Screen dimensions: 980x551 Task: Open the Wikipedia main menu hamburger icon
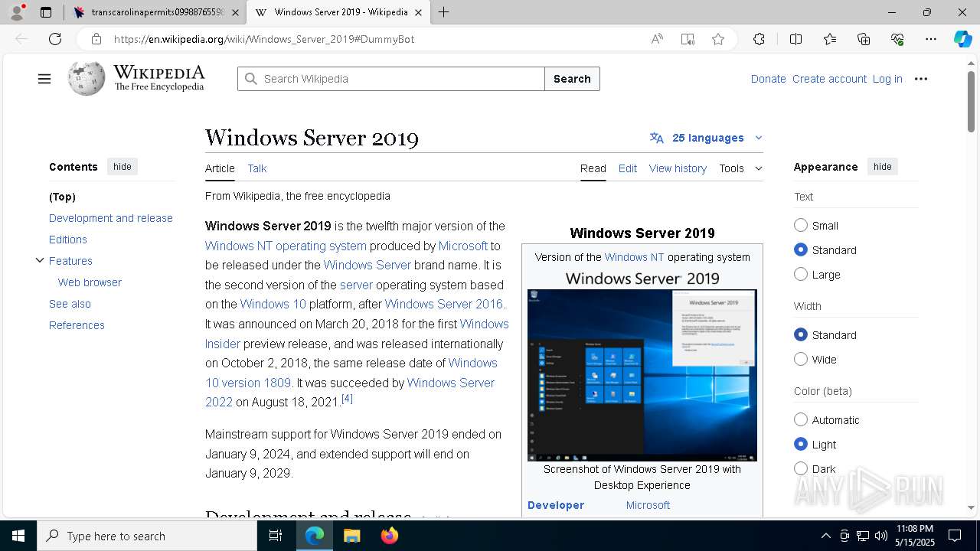click(44, 79)
